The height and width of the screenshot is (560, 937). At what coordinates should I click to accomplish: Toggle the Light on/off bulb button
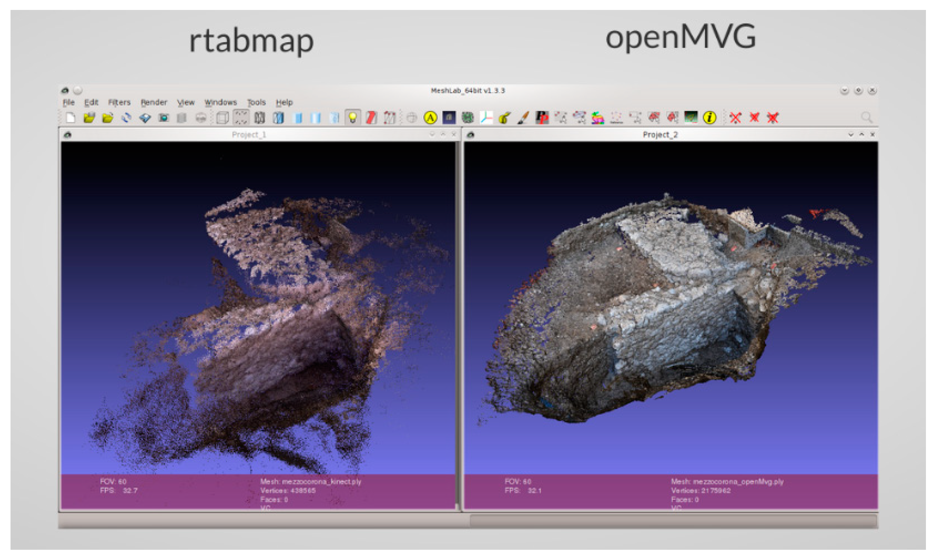pyautogui.click(x=352, y=118)
